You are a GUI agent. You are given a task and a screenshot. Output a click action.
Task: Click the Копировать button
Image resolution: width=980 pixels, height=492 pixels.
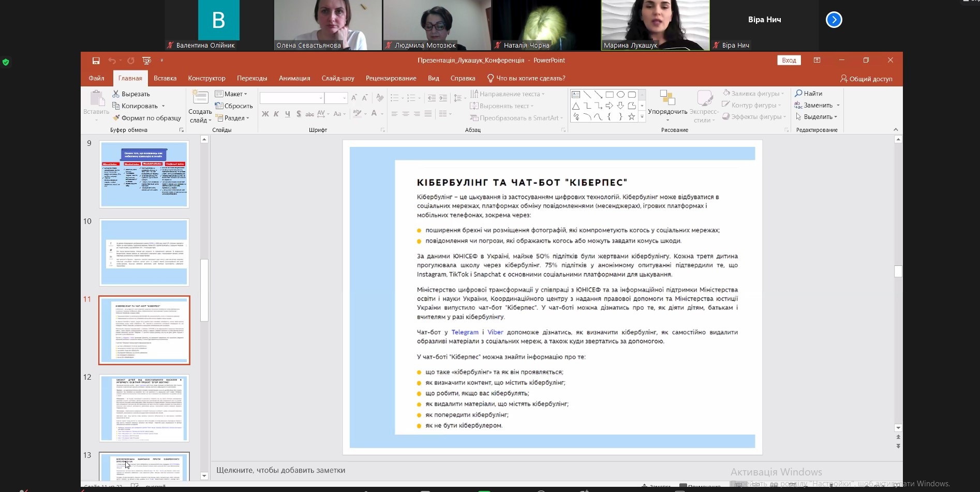click(135, 106)
